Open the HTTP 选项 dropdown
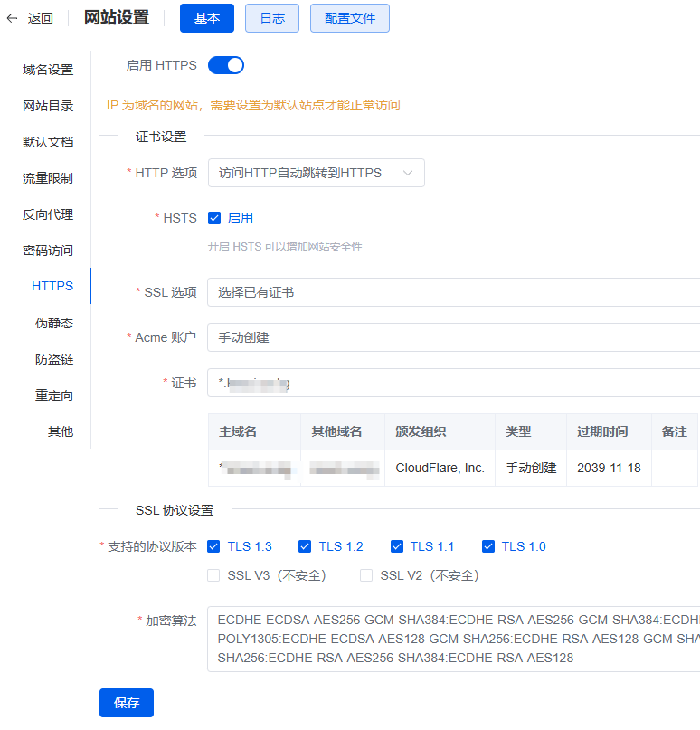The width and height of the screenshot is (700, 730). pos(317,173)
